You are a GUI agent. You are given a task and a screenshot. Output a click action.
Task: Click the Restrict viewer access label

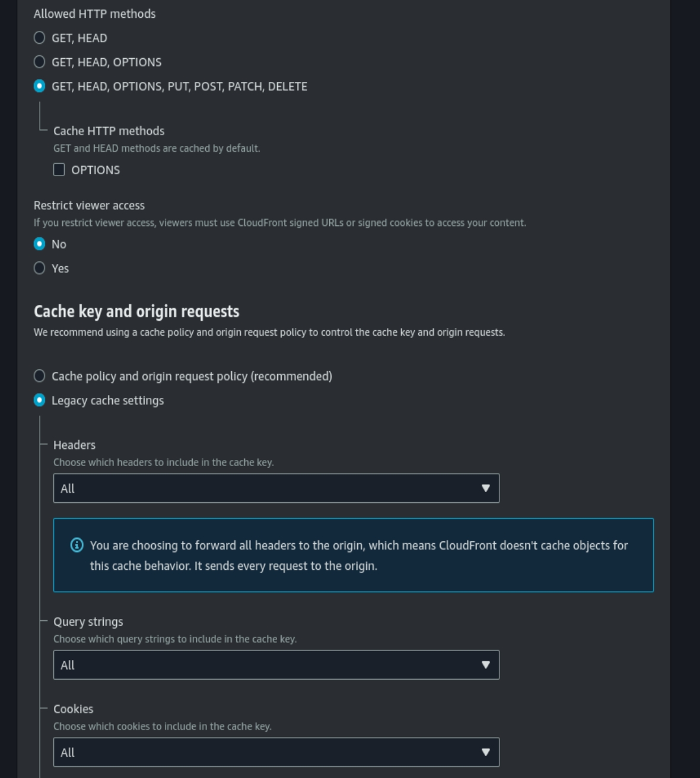[89, 206]
